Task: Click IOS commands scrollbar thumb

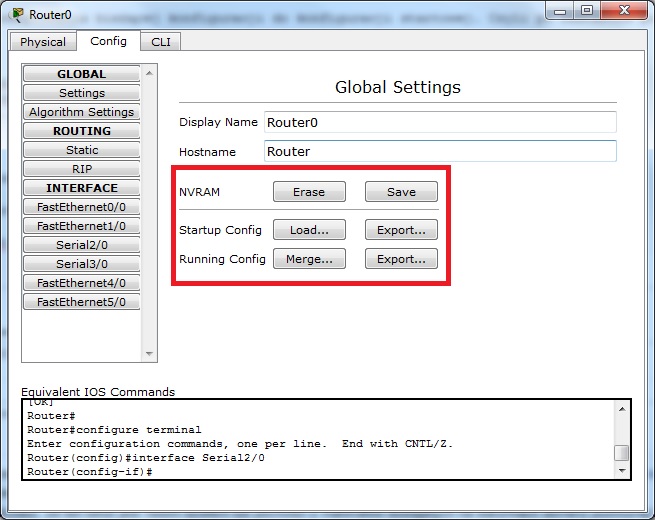Action: (622, 453)
